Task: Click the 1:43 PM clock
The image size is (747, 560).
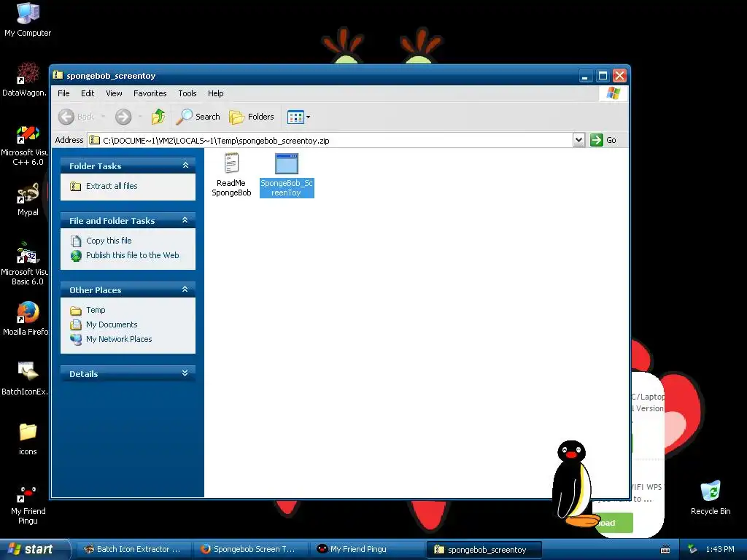Action: (720, 550)
